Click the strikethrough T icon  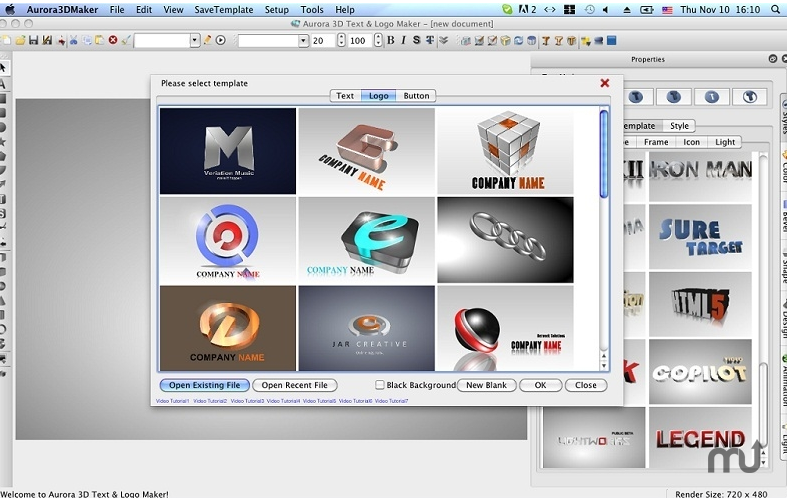point(430,41)
